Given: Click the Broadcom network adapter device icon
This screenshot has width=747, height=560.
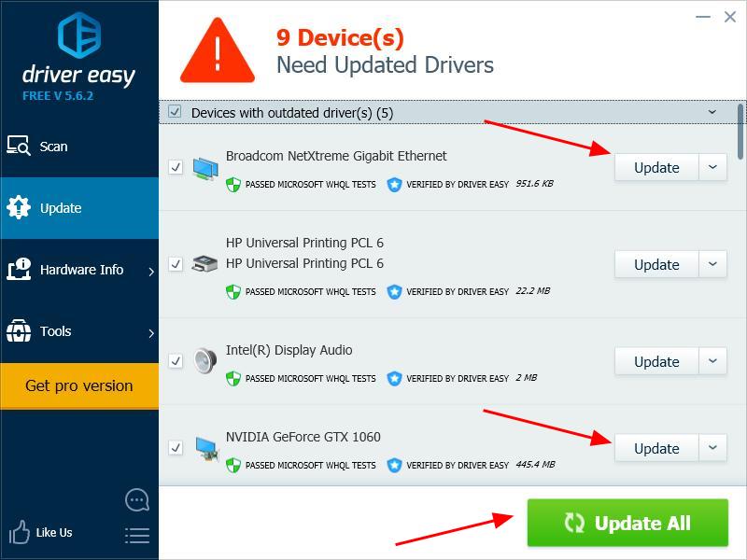Looking at the screenshot, I should pyautogui.click(x=205, y=169).
